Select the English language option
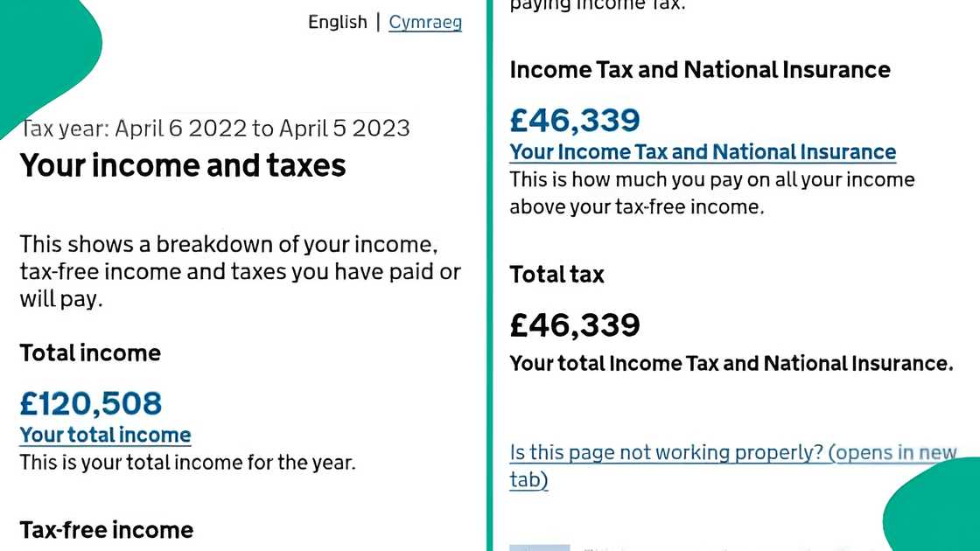Image resolution: width=980 pixels, height=551 pixels. 338,22
